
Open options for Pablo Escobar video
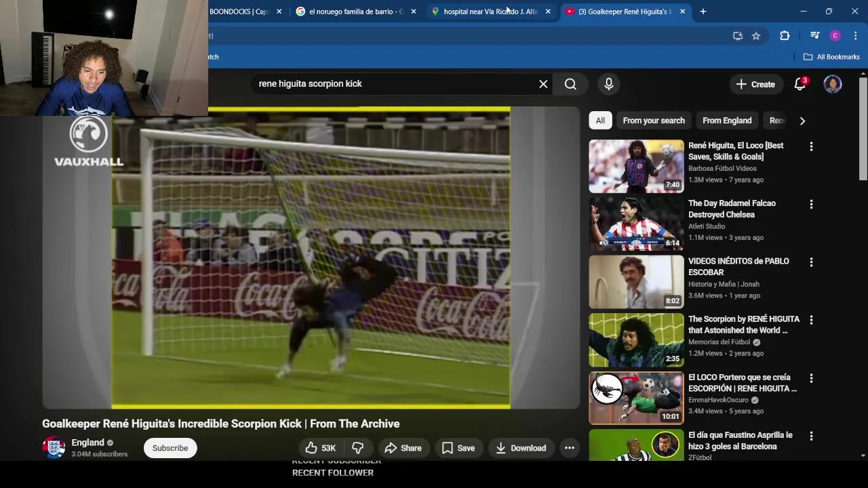811,262
